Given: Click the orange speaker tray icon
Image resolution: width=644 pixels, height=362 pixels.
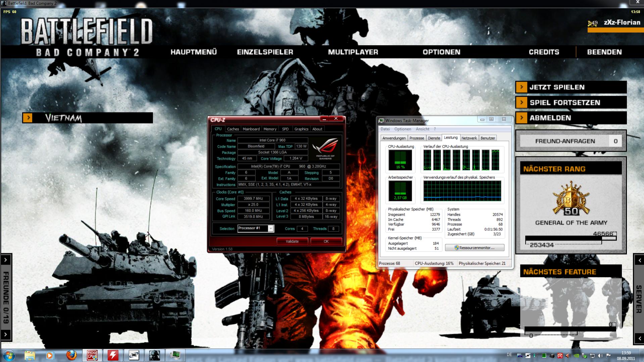Looking at the screenshot, I should point(568,356).
